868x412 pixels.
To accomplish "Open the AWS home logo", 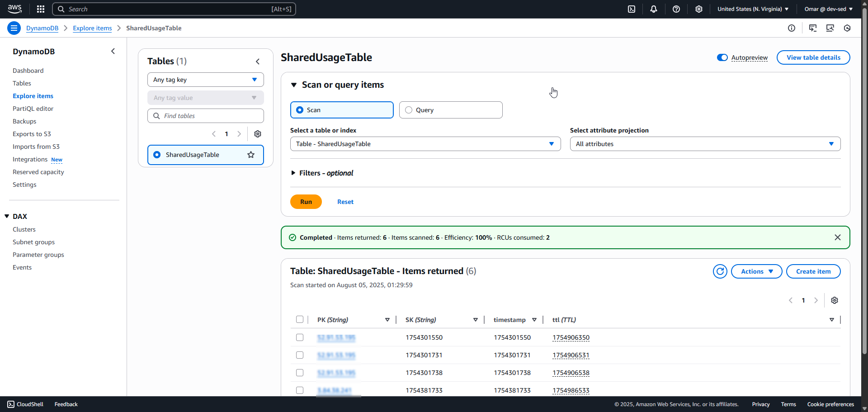I will click(15, 9).
